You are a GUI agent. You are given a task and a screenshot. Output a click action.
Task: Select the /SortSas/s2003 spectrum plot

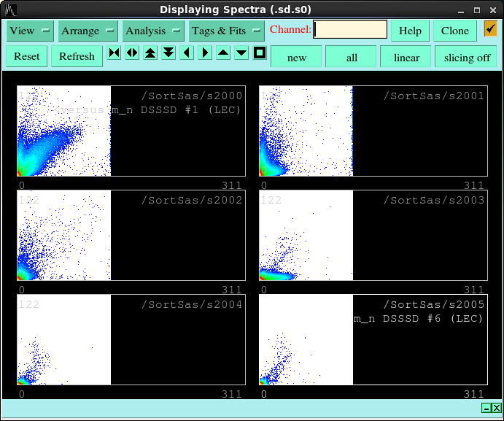pos(373,236)
